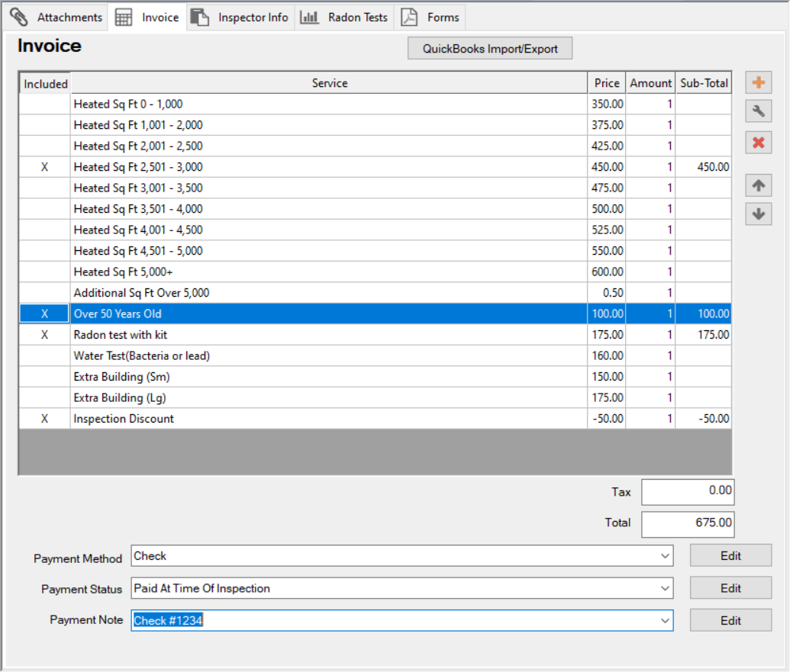Toggle Included for Extra Building (Sm) row
This screenshot has height=672, width=790.
coord(44,377)
